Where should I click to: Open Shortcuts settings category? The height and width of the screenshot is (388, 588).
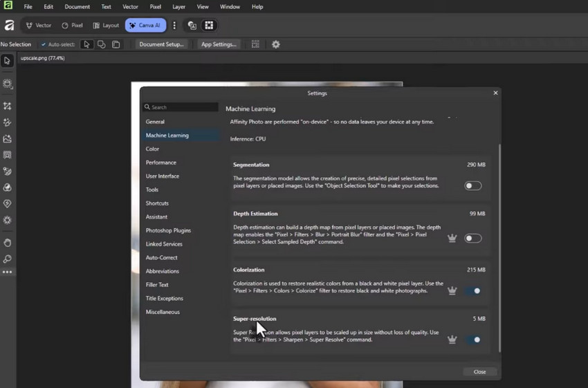[157, 203]
